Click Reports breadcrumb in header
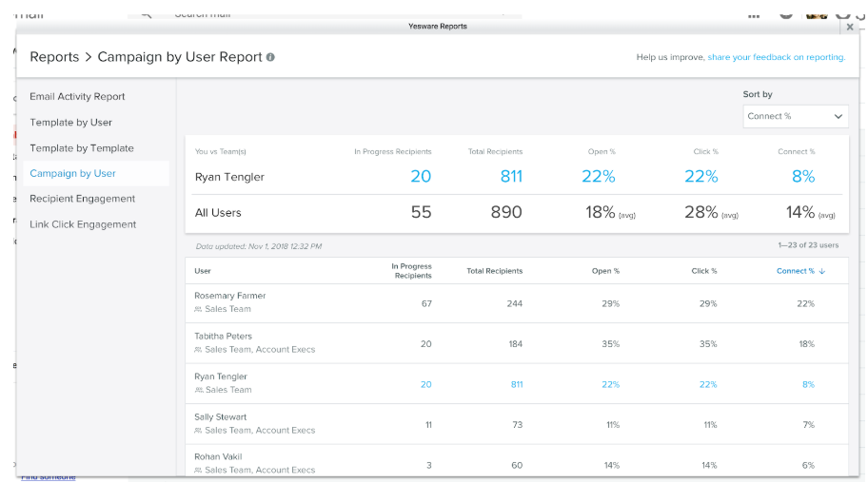 pos(54,57)
